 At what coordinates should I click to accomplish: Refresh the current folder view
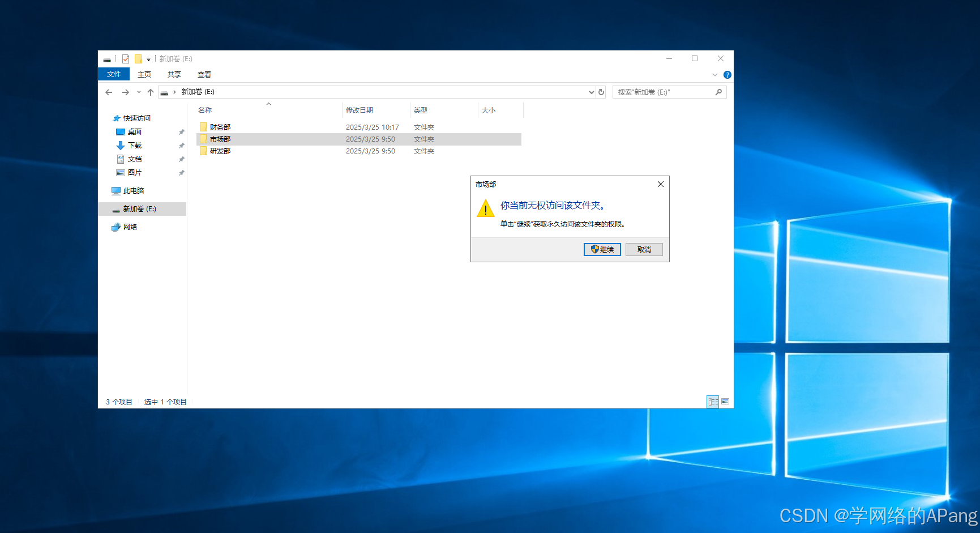pyautogui.click(x=601, y=92)
